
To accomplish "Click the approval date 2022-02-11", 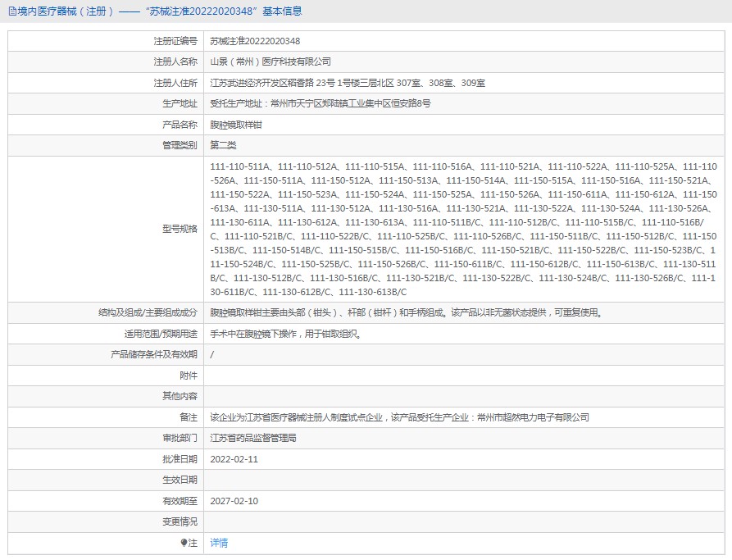I will 234,459.
